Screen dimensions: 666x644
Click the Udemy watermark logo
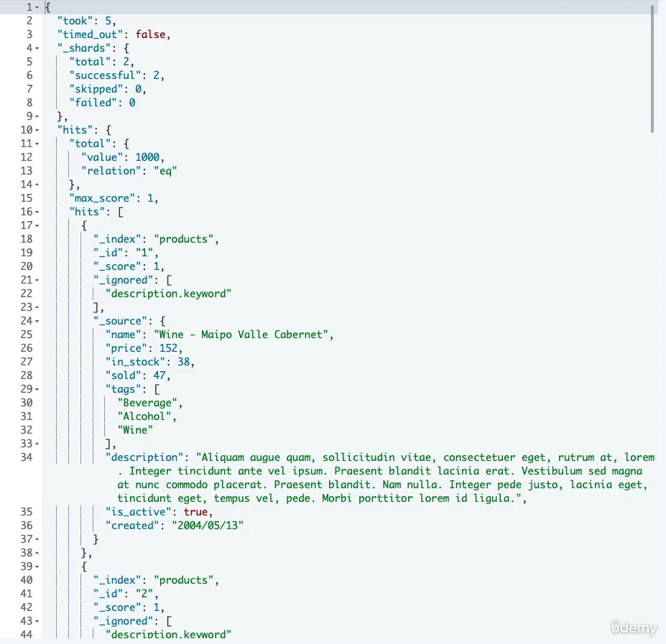[x=634, y=627]
